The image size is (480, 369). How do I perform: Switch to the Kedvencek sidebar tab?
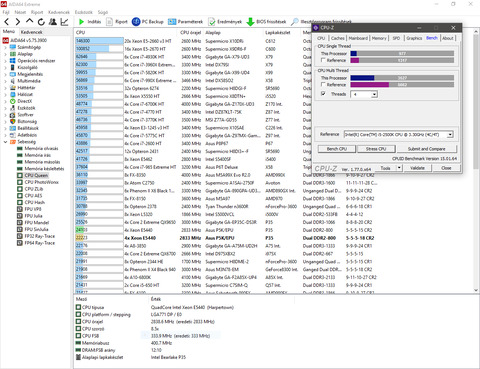[31, 32]
